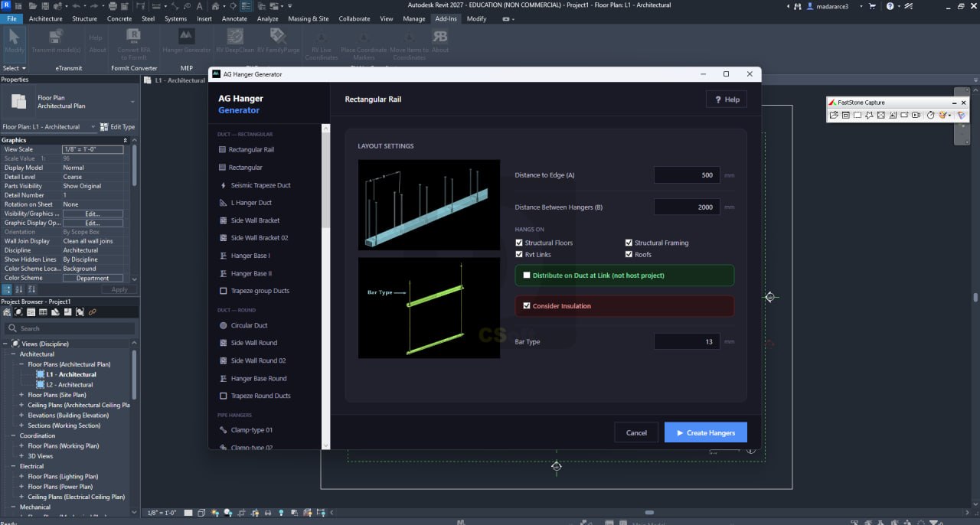Screen dimensions: 980x525
Task: Open Manage ribbon tab
Action: tap(414, 18)
